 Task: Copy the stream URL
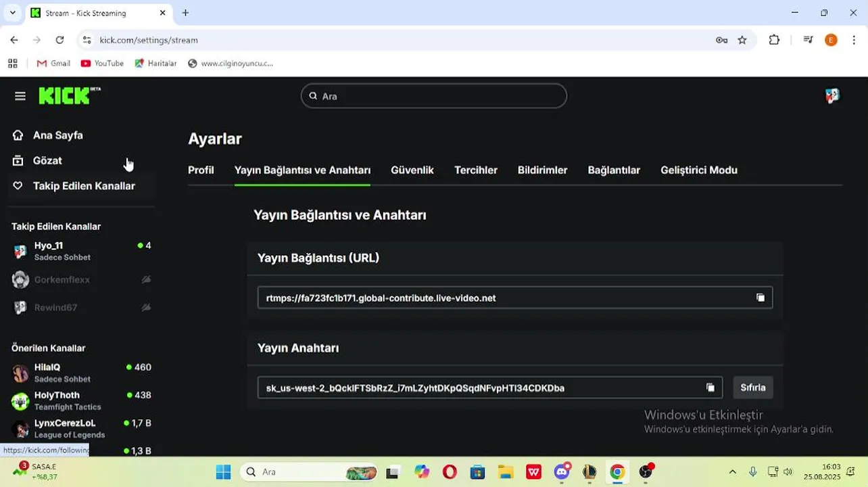[761, 298]
